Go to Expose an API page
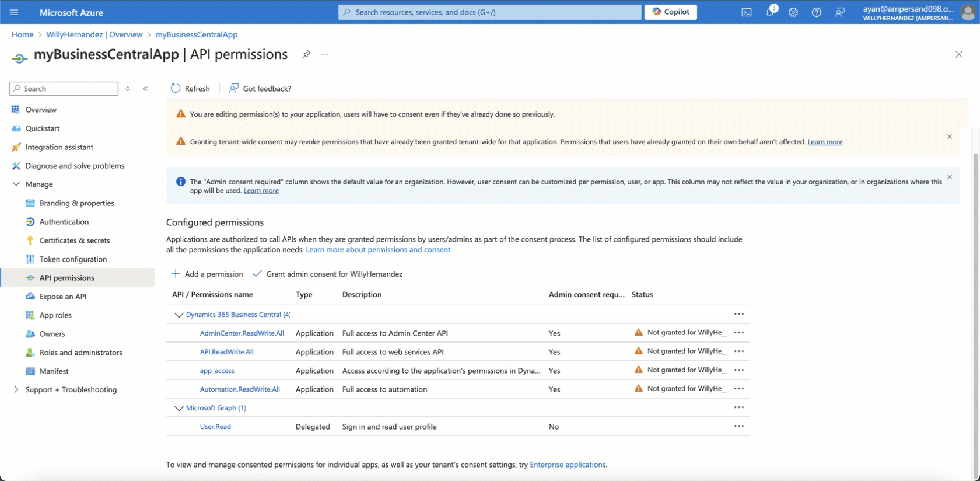 (x=62, y=297)
